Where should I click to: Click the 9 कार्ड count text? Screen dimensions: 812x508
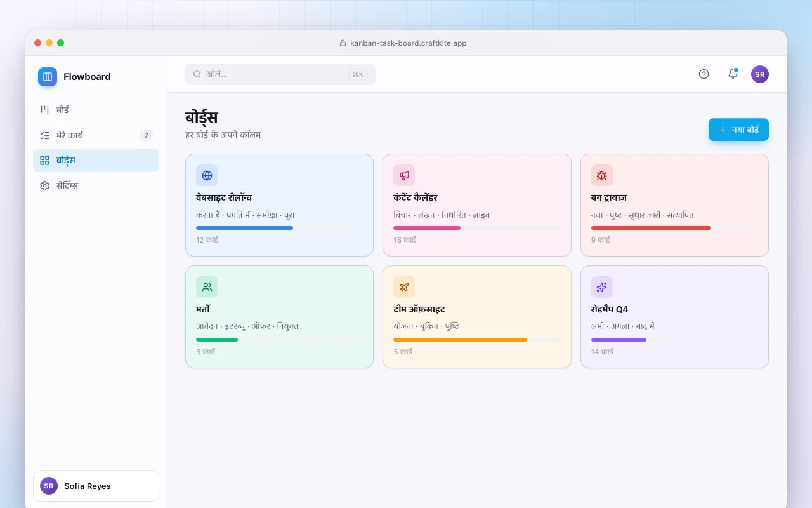point(601,240)
